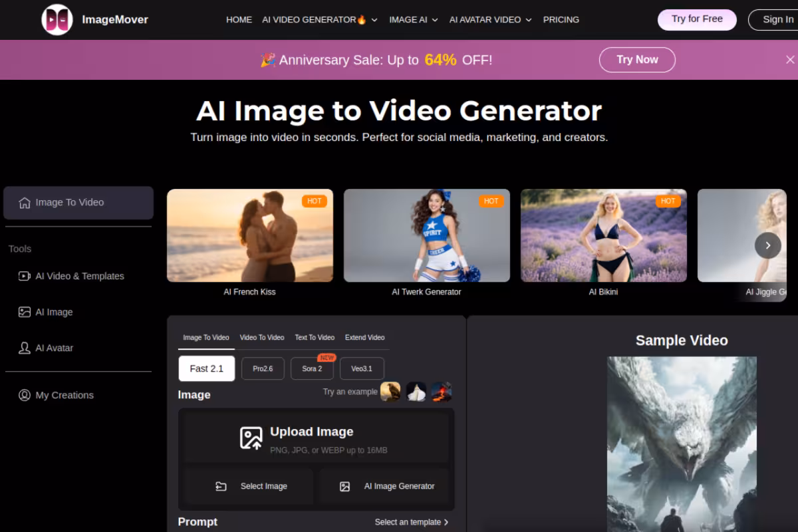Click the AI Bikini caption
798x532 pixels.
(604, 292)
